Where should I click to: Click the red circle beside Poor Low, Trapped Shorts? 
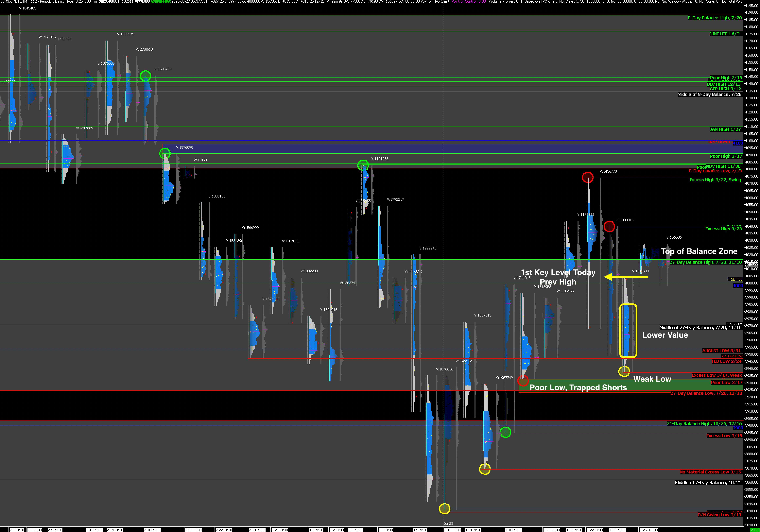(523, 381)
